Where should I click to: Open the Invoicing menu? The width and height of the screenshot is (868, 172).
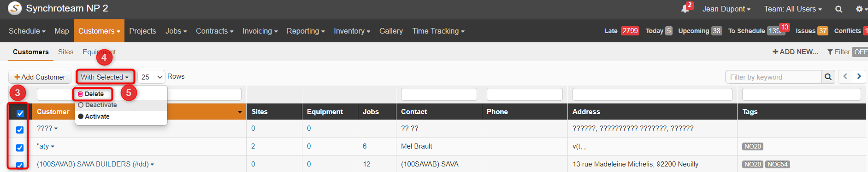[260, 31]
